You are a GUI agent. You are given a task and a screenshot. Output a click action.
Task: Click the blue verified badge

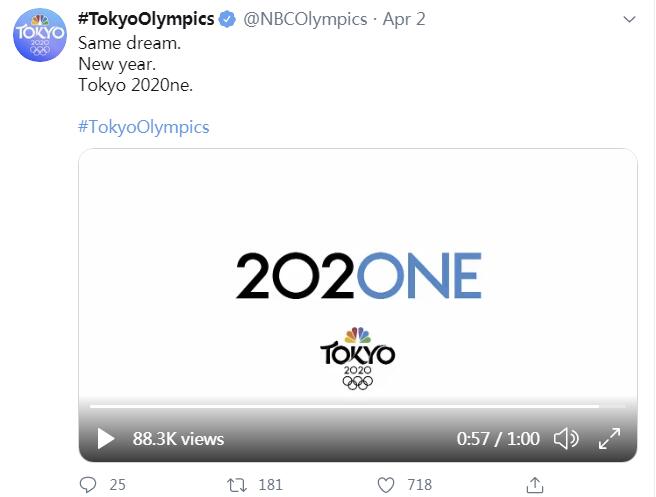tap(228, 20)
